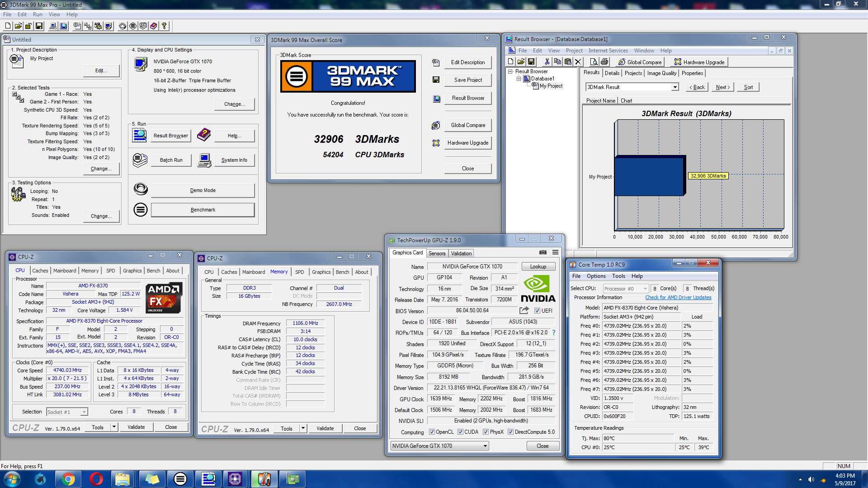Open GPU selection dropdown in GPU-Z
Viewport: 868px width, 488px height.
[439, 446]
